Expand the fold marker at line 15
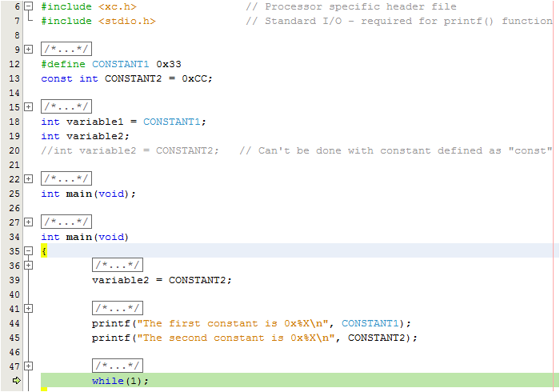 (x=29, y=106)
